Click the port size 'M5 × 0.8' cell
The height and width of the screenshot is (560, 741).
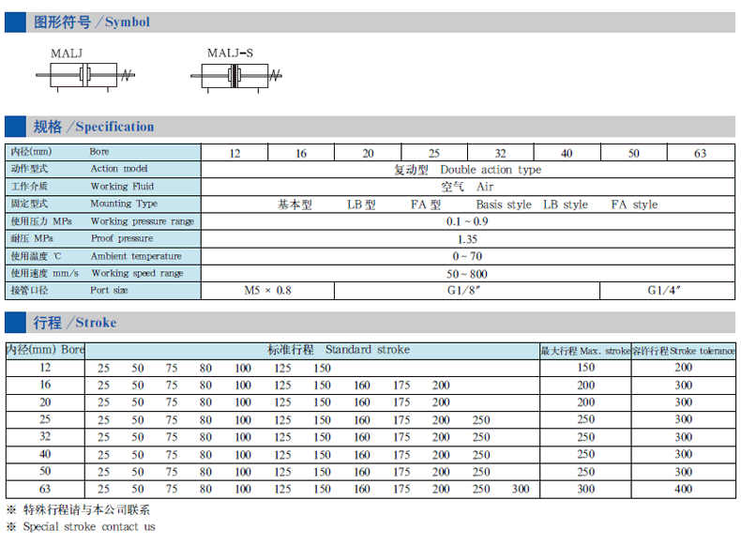267,290
